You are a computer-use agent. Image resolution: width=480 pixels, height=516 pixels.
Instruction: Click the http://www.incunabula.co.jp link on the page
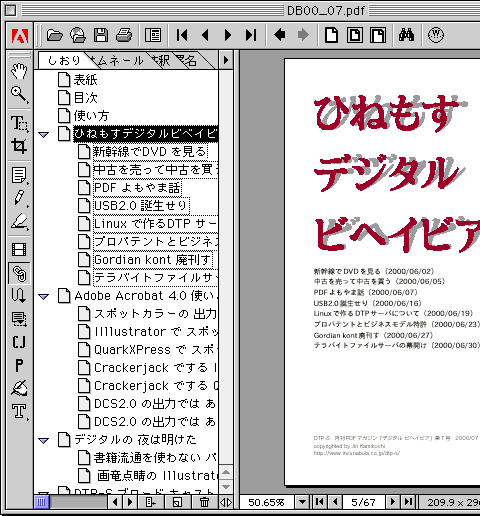pos(357,453)
